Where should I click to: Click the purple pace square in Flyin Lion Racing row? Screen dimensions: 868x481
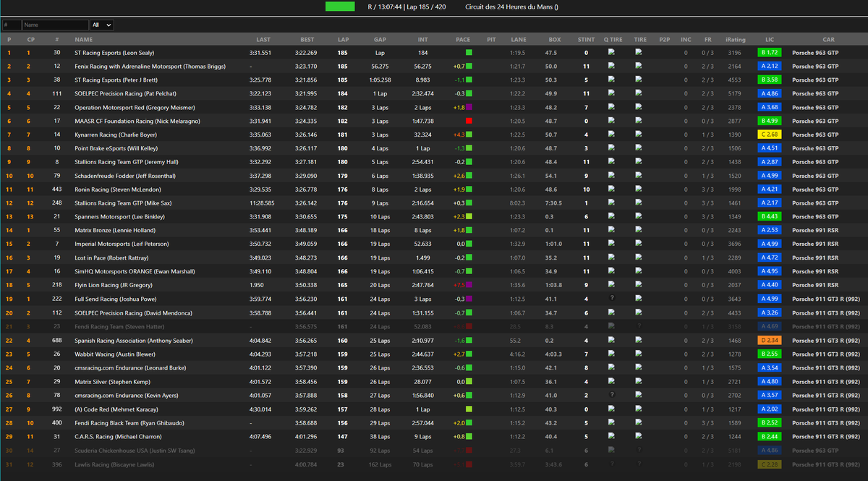(469, 286)
